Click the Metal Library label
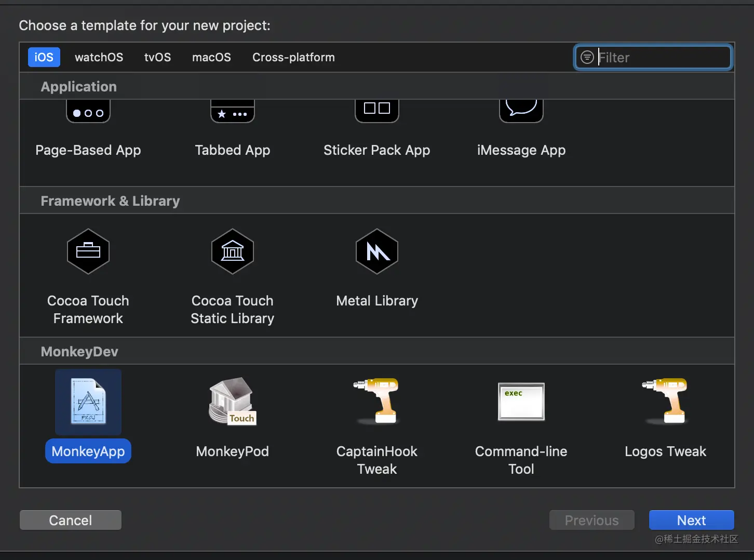This screenshot has width=754, height=560. point(377,301)
